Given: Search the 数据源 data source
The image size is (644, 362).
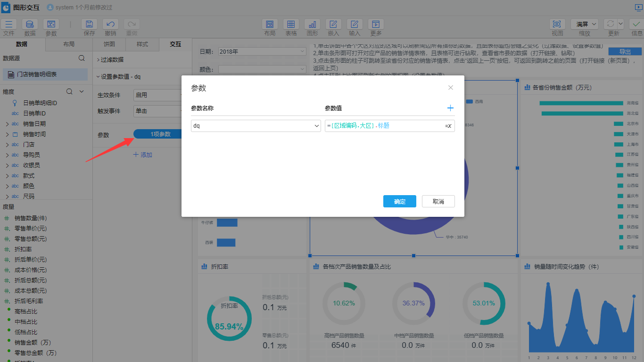Looking at the screenshot, I should pos(82,58).
